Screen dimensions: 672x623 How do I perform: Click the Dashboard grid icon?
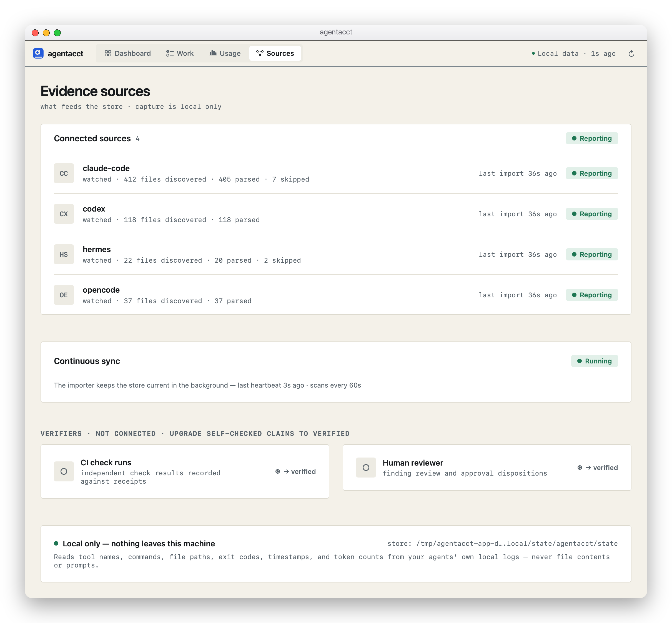108,53
